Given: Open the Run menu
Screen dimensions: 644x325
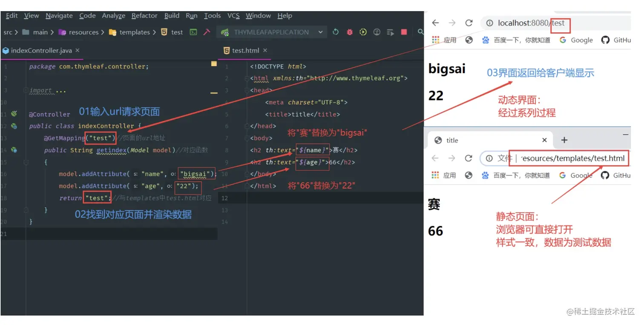Looking at the screenshot, I should tap(192, 16).
